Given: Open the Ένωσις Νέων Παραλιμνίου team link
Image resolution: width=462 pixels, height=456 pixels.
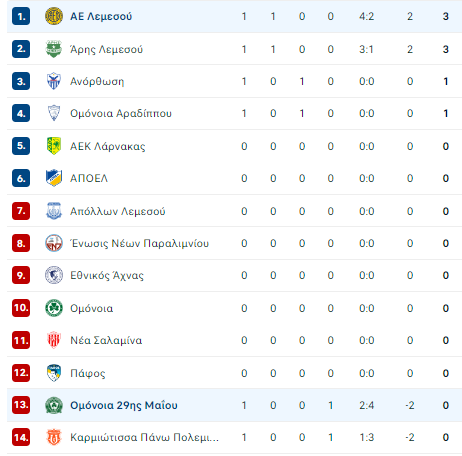Looking at the screenshot, I should tap(139, 243).
